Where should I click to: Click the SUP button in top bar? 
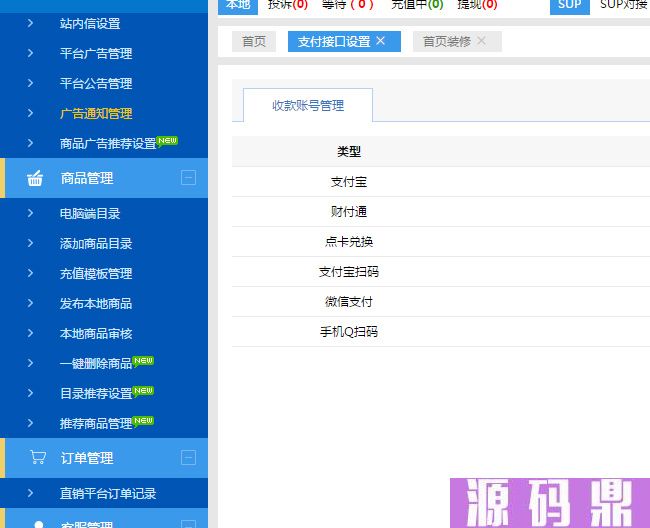click(570, 5)
